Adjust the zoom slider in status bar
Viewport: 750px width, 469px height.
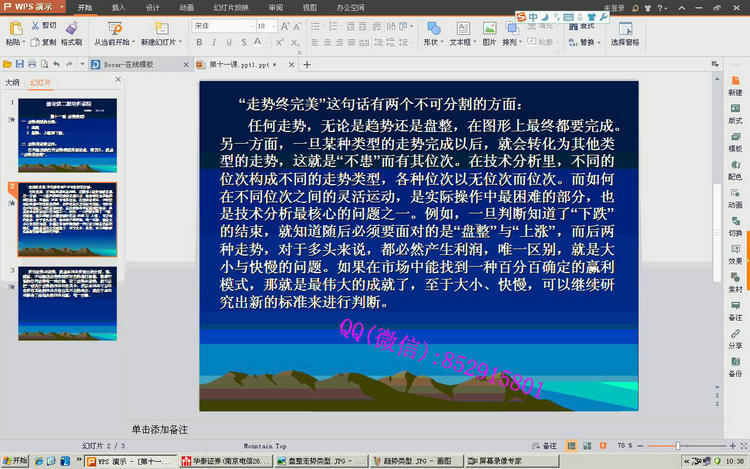coord(677,445)
